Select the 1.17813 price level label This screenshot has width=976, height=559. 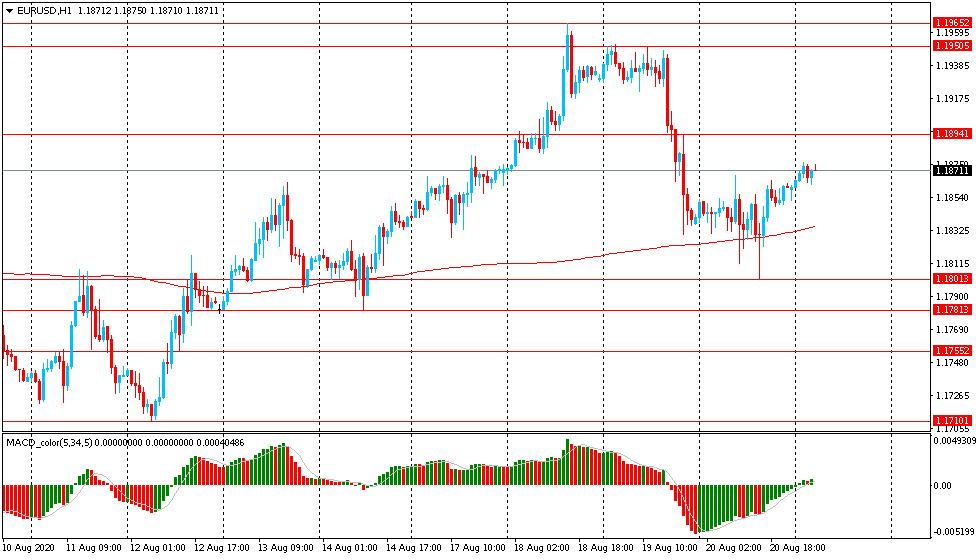point(952,310)
